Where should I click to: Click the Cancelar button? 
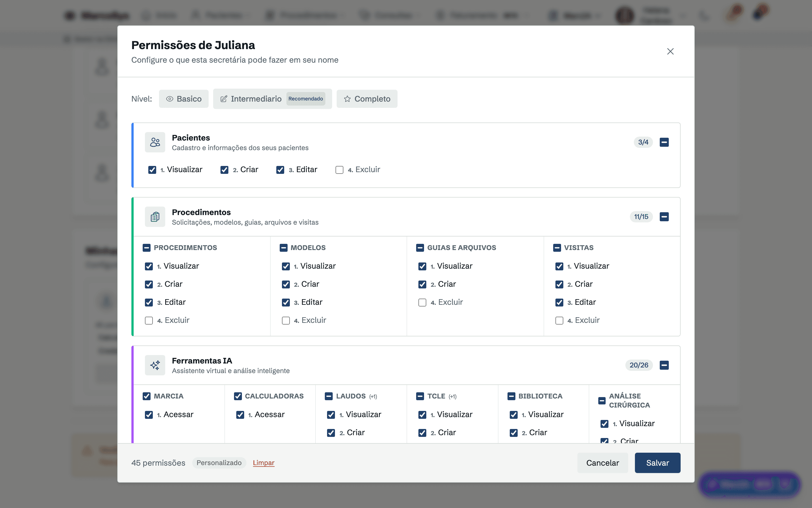click(603, 463)
